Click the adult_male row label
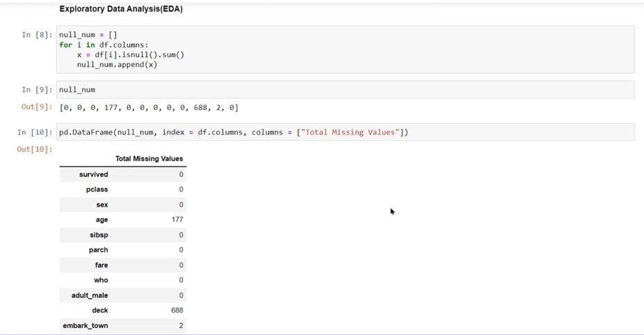644x335 pixels. tap(89, 295)
